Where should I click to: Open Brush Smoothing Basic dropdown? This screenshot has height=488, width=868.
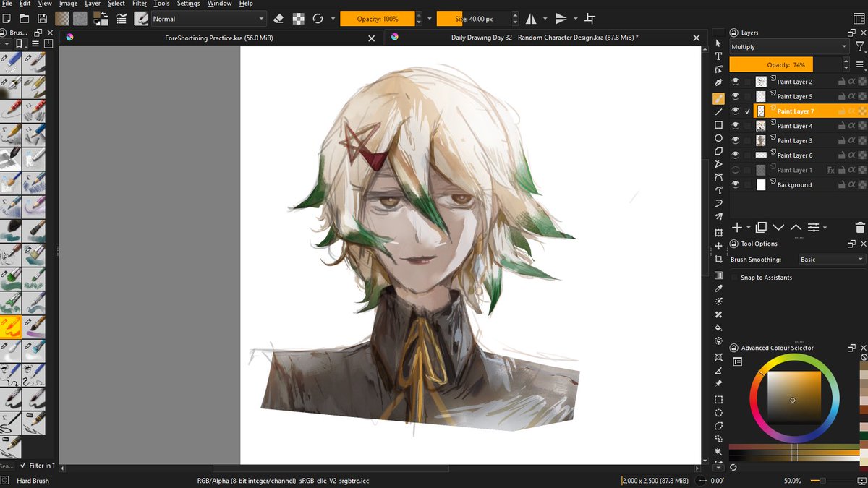(831, 260)
